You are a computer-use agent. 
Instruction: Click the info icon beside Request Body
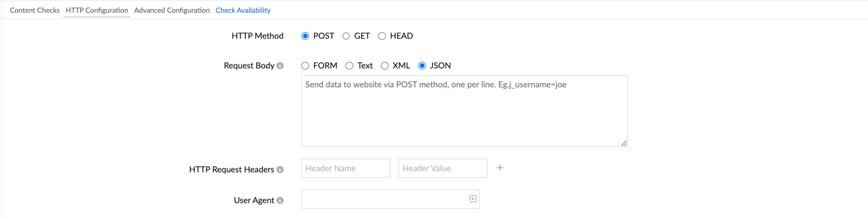280,66
